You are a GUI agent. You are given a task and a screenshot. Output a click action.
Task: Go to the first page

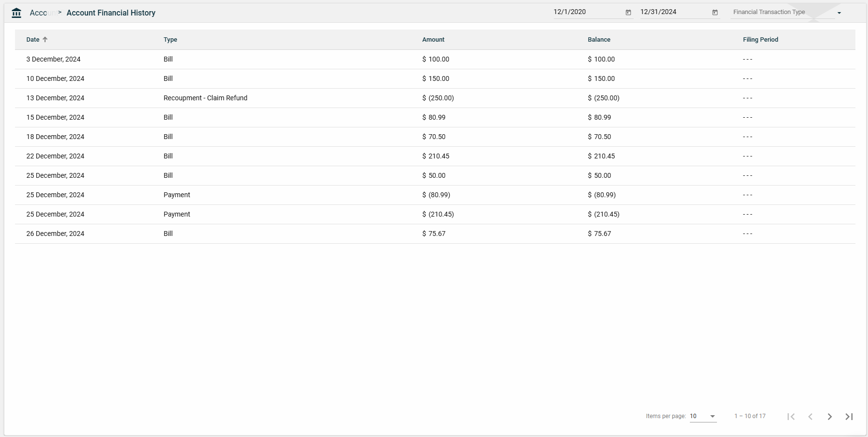point(791,417)
